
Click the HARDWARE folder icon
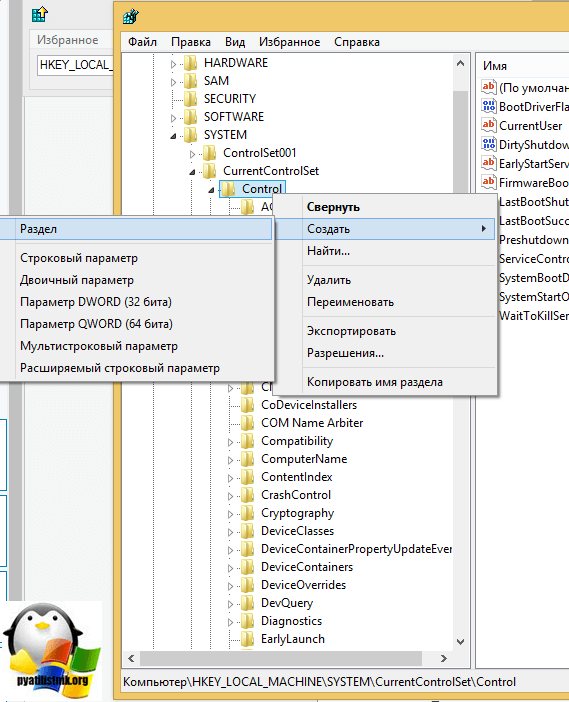click(x=191, y=63)
